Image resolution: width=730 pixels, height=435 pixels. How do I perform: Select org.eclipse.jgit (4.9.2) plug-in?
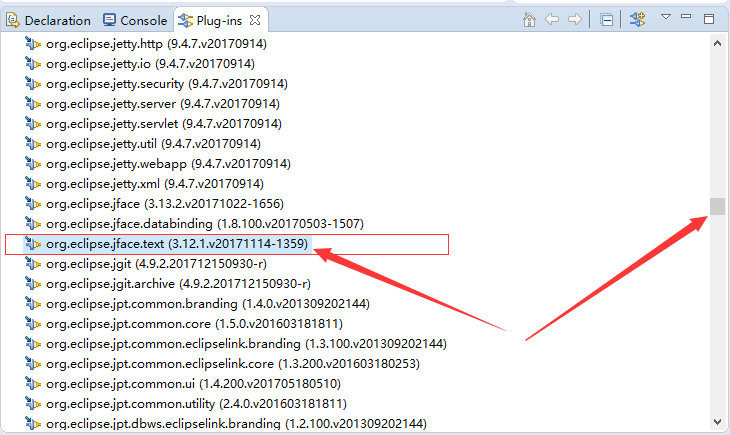pyautogui.click(x=156, y=264)
